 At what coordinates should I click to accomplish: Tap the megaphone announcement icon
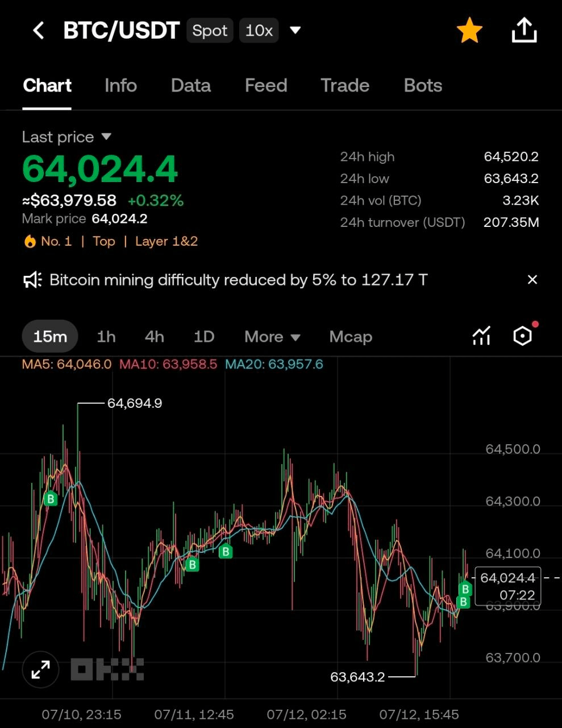(x=32, y=280)
